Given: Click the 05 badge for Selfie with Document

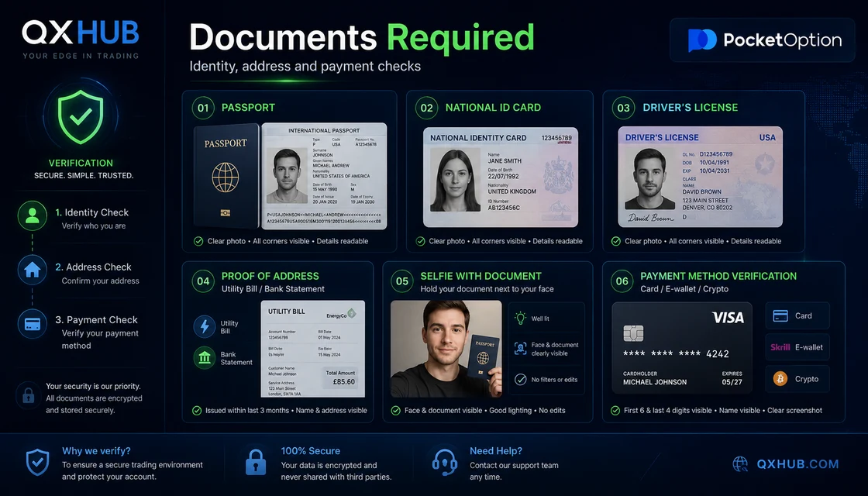Looking at the screenshot, I should coord(402,281).
